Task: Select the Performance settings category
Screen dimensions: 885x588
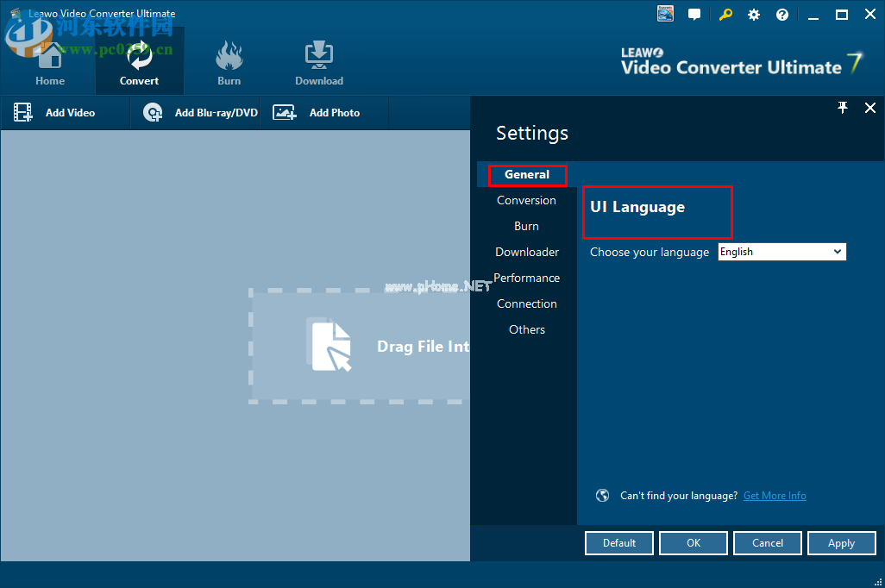Action: pyautogui.click(x=527, y=278)
